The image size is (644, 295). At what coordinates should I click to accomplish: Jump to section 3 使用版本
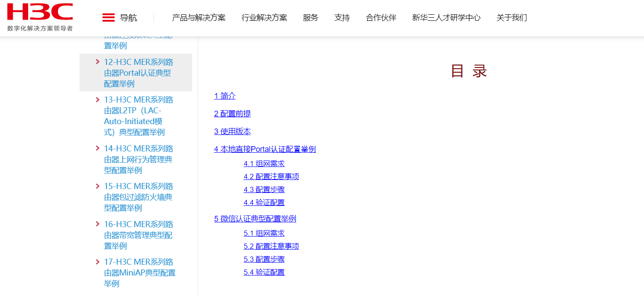(232, 131)
